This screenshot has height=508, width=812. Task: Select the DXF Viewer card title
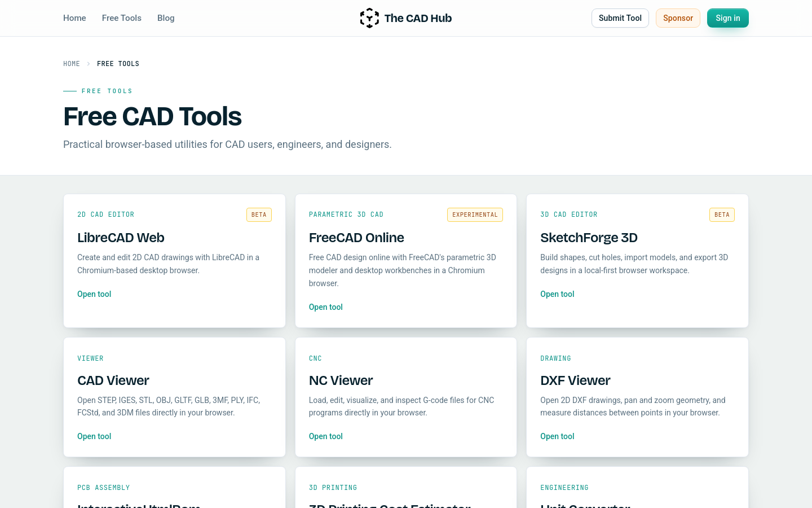(575, 380)
